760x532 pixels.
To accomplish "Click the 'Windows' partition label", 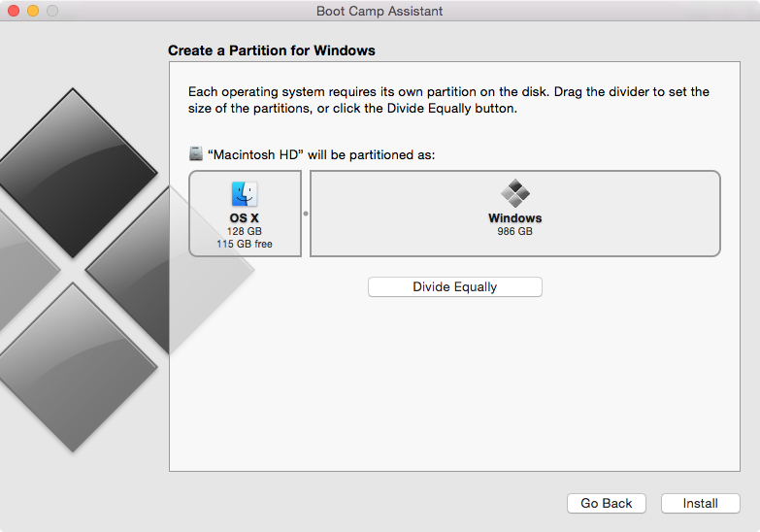I will (514, 218).
